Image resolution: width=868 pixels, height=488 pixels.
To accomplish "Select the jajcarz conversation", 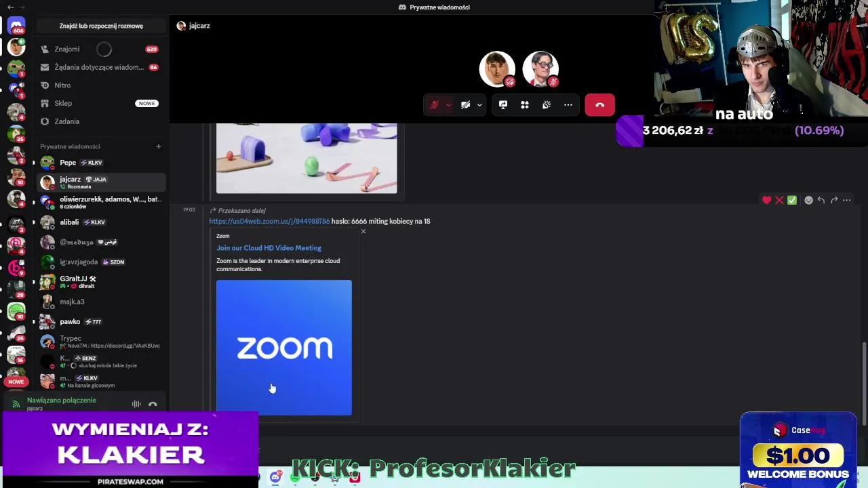I will [x=101, y=182].
